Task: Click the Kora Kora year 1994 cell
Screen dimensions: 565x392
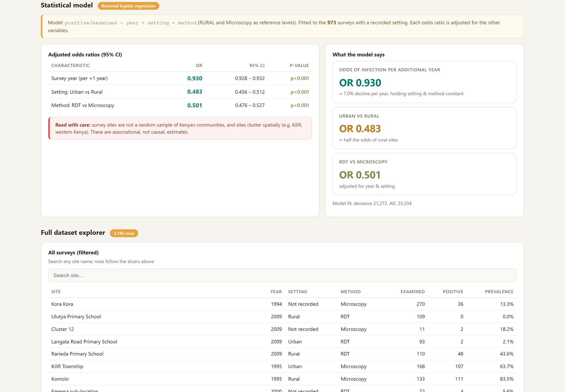Action: 276,304
